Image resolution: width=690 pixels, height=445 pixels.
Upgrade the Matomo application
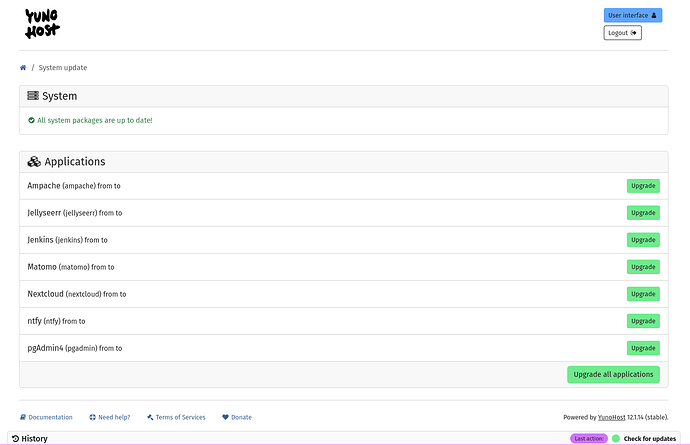[643, 267]
